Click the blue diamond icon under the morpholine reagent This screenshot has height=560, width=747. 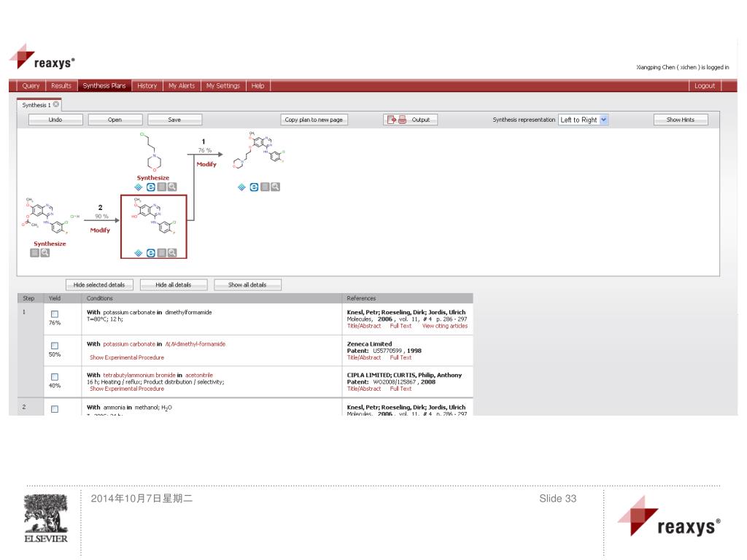click(138, 187)
